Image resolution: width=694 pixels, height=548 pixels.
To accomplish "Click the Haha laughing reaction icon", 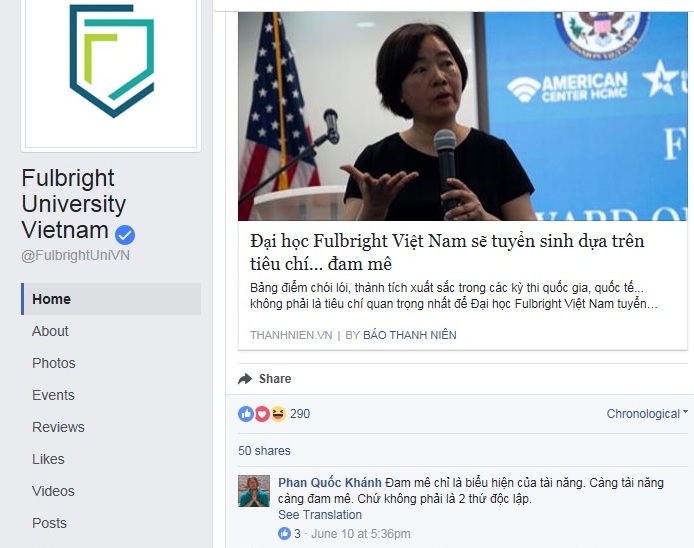I will click(278, 414).
